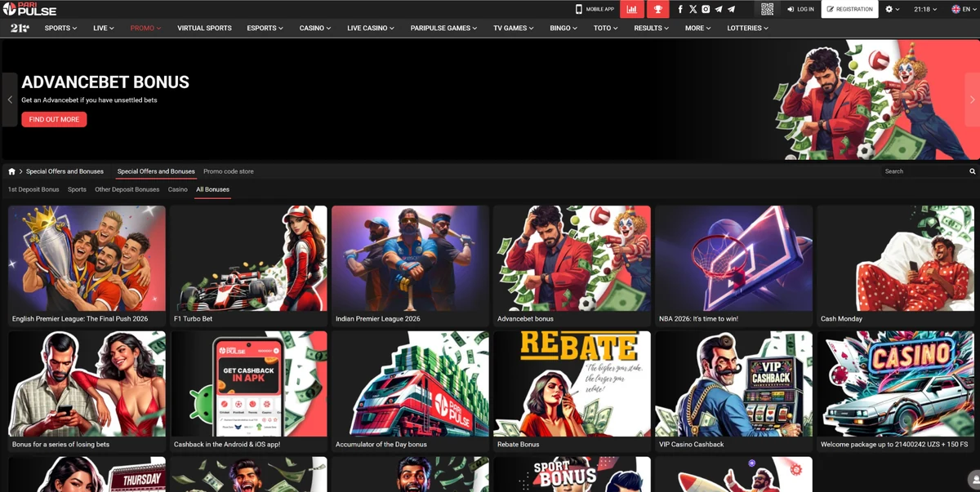980x492 pixels.
Task: Filter by Other Deposit Bonuses
Action: (127, 189)
